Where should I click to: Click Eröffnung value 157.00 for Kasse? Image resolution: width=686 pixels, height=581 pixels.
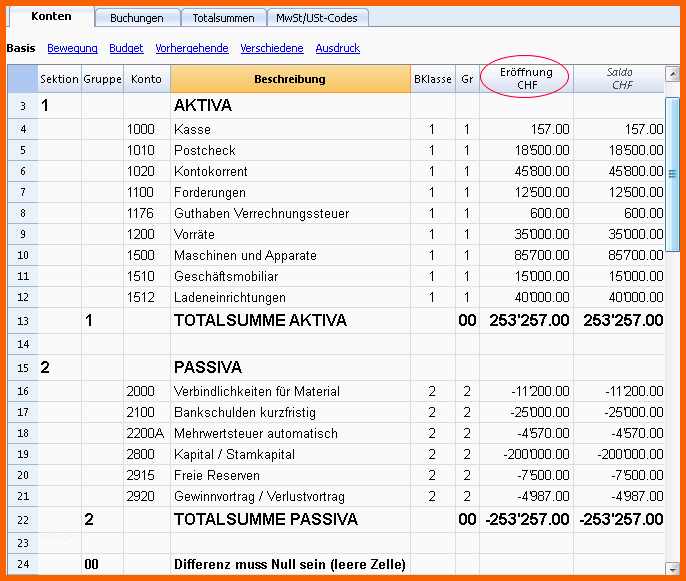pos(526,129)
